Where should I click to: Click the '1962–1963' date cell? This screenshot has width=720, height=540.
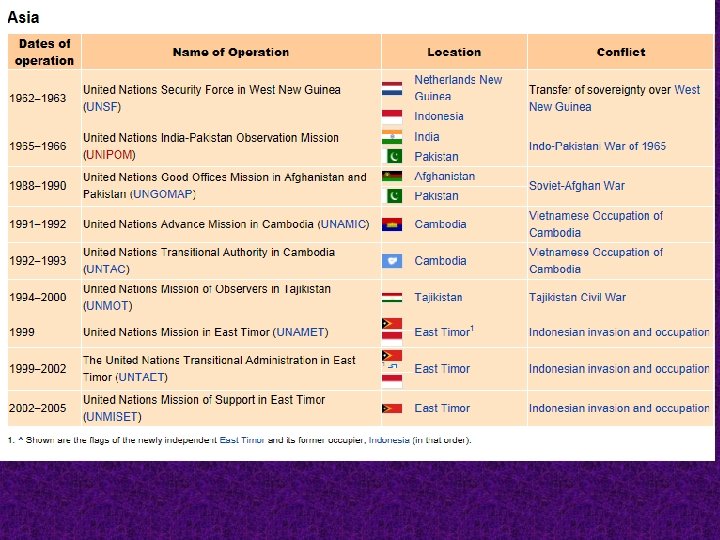[38, 98]
